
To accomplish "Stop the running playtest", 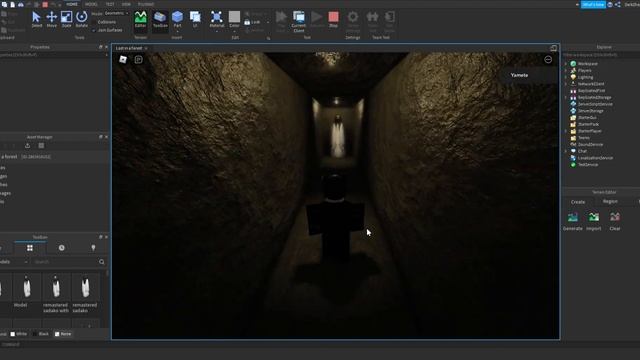I will coord(333,19).
